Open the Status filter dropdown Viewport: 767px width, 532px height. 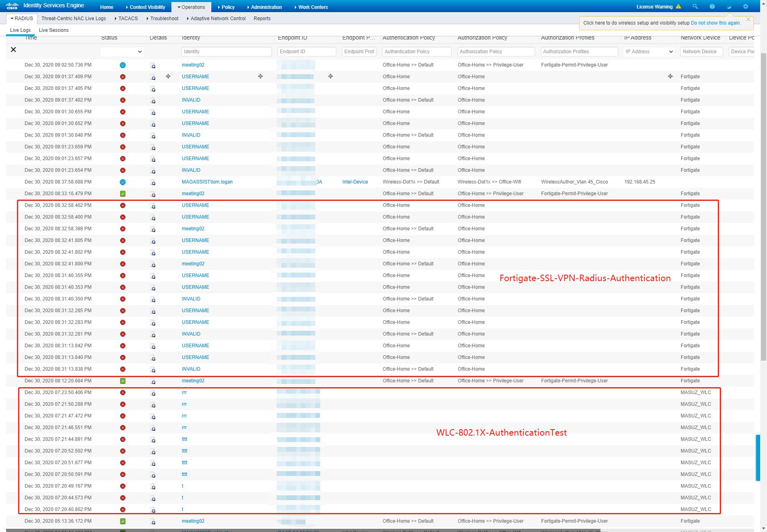pos(122,52)
